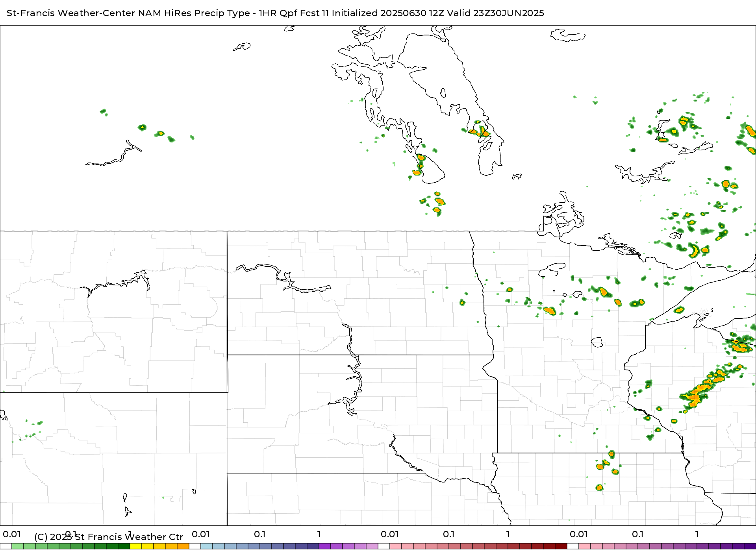Click the orange swatch ending the yellow scale
Image resolution: width=756 pixels, height=551 pixels.
coord(183,546)
